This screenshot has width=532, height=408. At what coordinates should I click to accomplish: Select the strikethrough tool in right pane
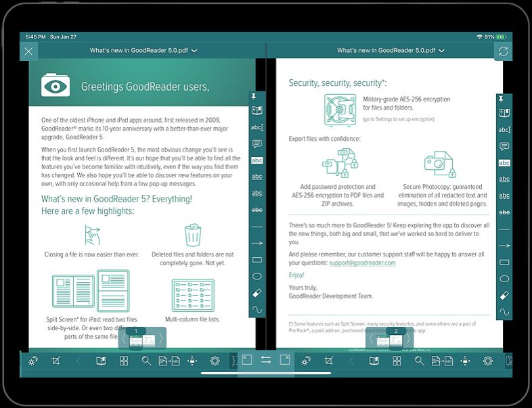pos(504,212)
